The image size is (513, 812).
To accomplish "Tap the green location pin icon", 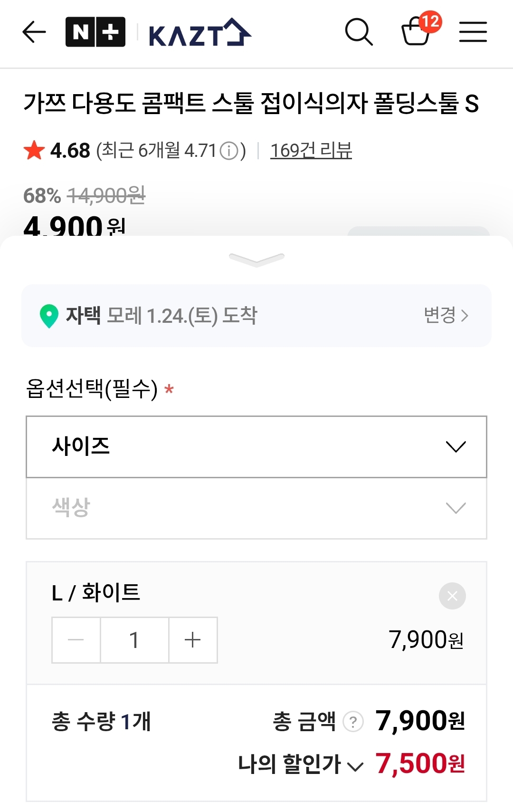I will click(x=49, y=316).
